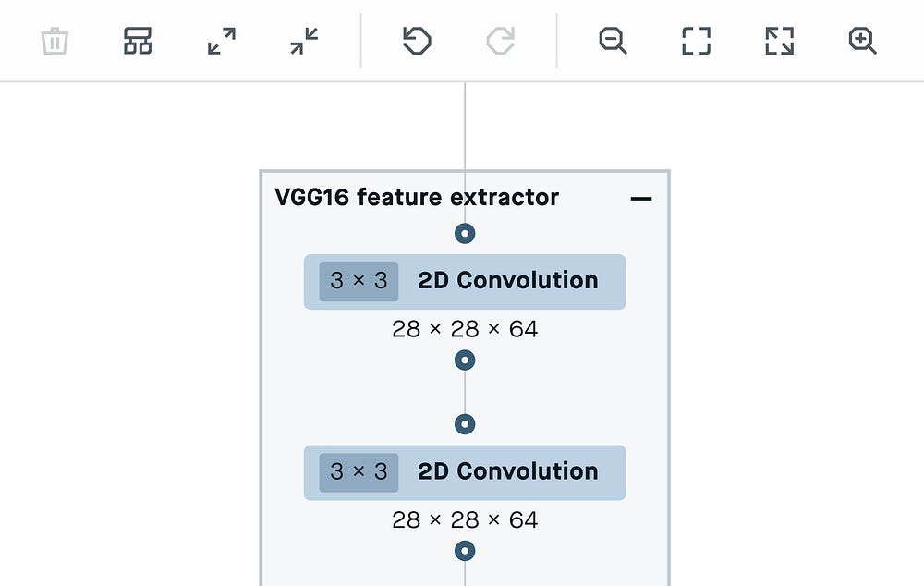This screenshot has height=586, width=924.
Task: Click the second layer's 3 × 3 kernel badge
Action: 359,472
